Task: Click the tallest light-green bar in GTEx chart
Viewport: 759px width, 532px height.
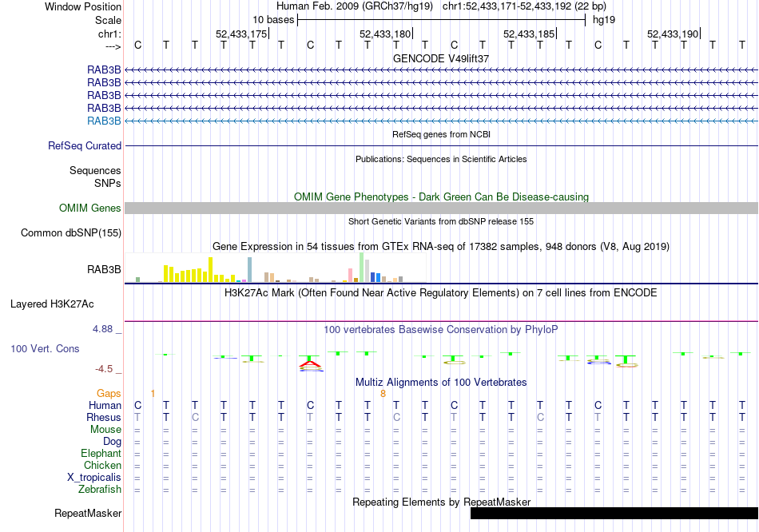Action: (362, 268)
